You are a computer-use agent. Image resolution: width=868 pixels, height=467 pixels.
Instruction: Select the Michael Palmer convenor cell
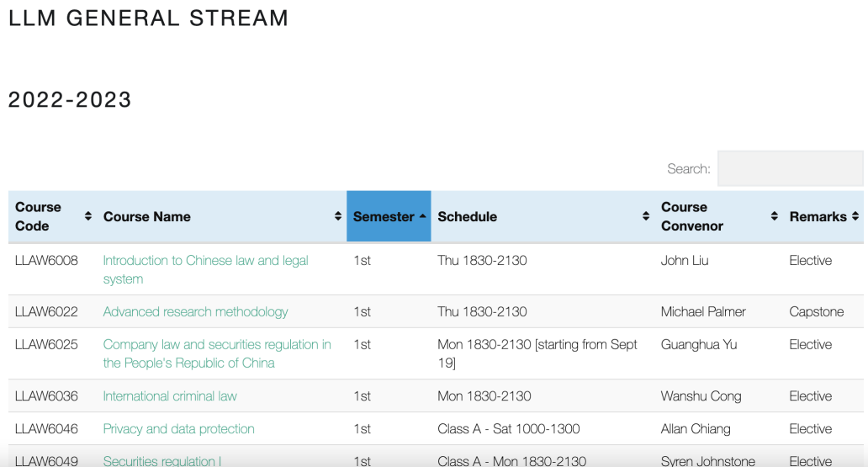[703, 311]
